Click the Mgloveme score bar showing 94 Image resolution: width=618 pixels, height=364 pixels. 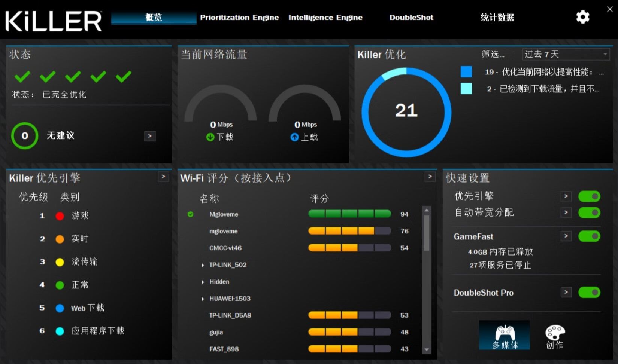[x=350, y=214]
